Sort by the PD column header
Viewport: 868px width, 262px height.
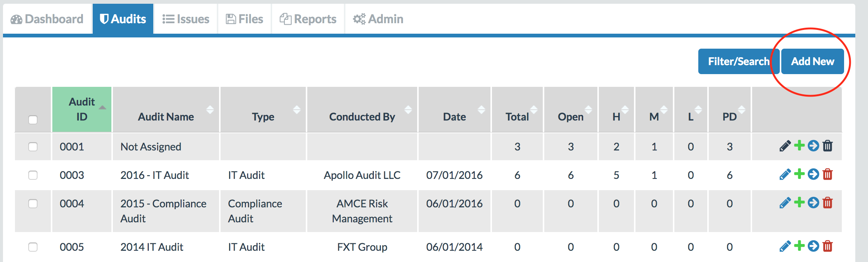pos(730,109)
